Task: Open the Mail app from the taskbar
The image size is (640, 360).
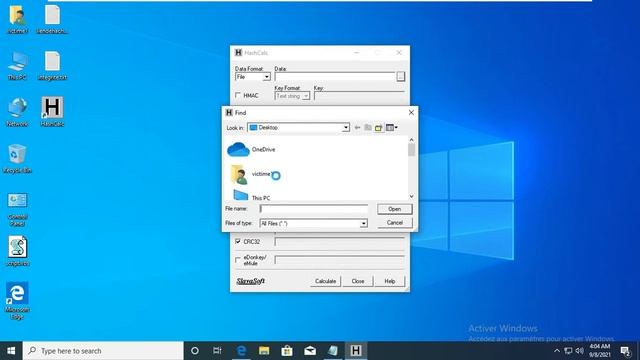Action: (310, 351)
